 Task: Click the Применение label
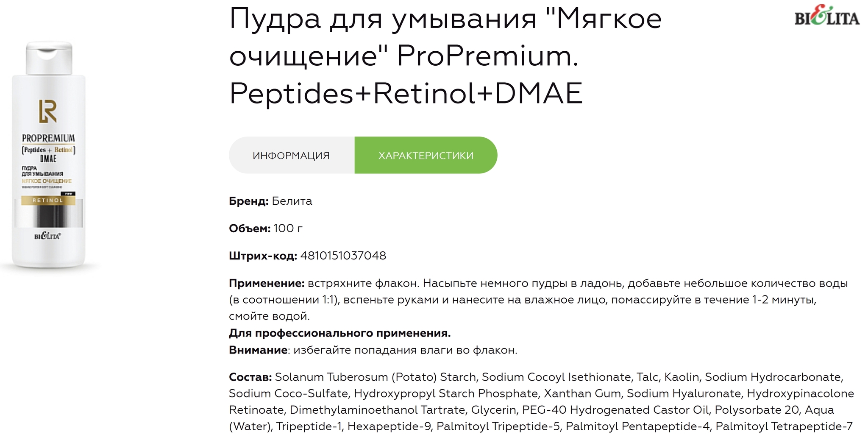(267, 283)
